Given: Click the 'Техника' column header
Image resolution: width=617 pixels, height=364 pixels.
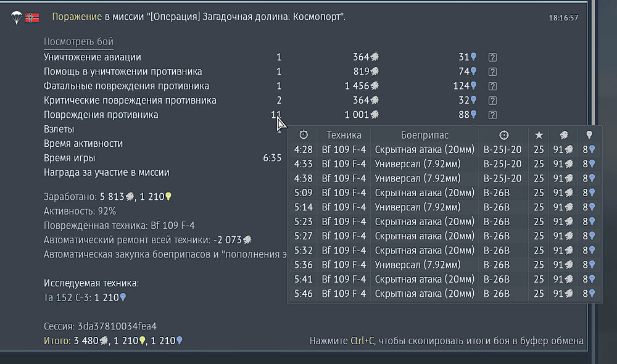Looking at the screenshot, I should tap(344, 135).
